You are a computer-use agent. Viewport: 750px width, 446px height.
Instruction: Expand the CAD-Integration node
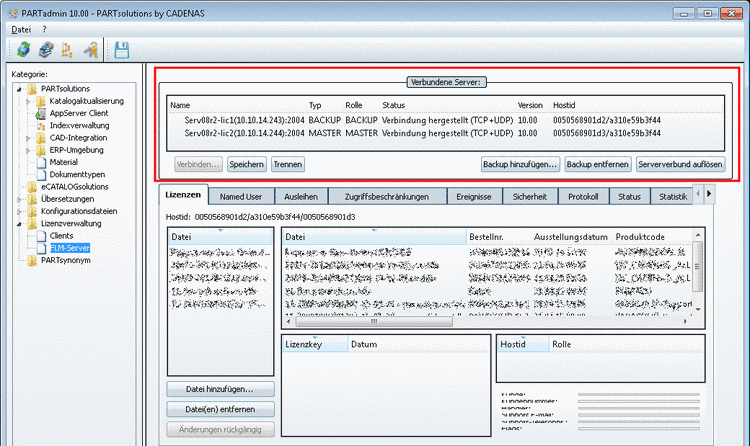point(28,138)
